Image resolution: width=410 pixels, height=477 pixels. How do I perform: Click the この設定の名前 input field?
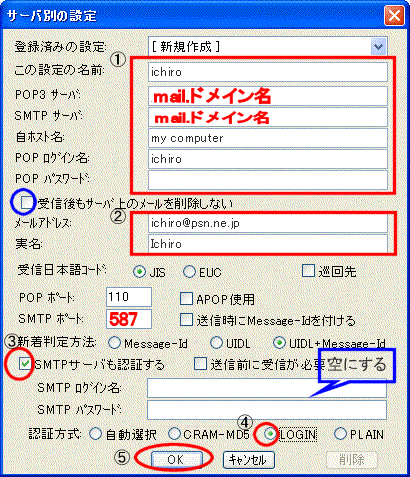(268, 72)
